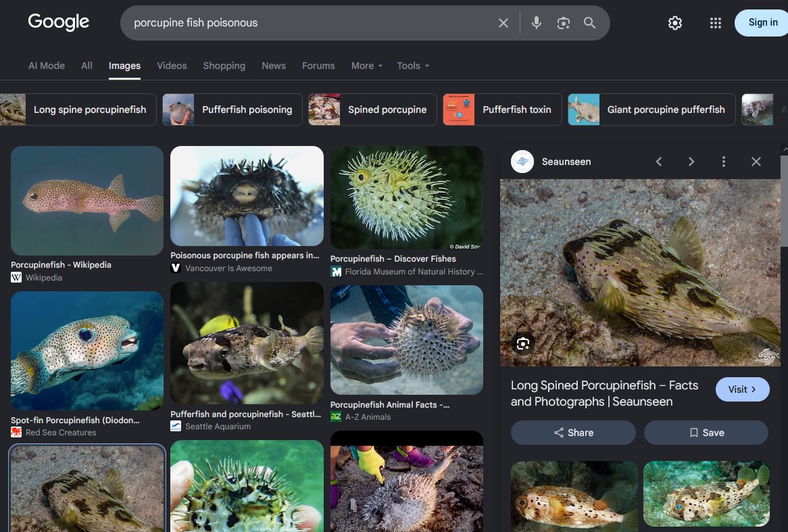
Task: Activate lens search on preview image
Action: coord(522,344)
